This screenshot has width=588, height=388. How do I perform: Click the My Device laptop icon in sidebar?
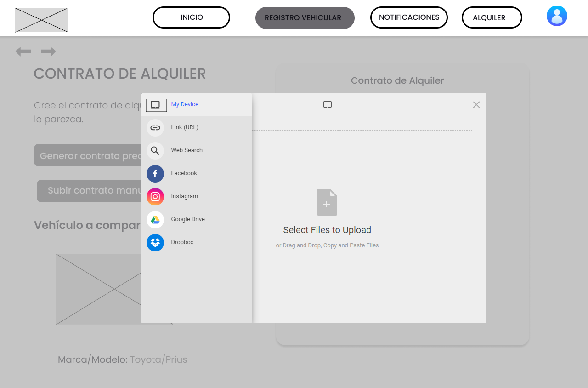point(156,105)
